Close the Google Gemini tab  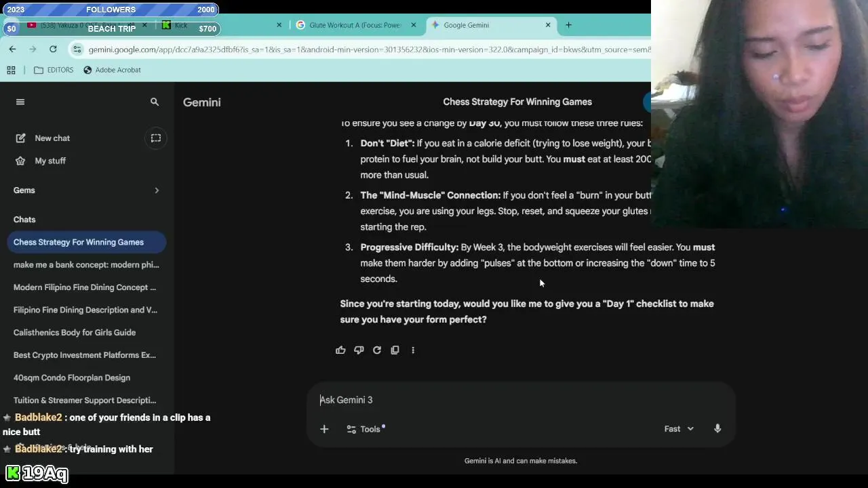548,25
